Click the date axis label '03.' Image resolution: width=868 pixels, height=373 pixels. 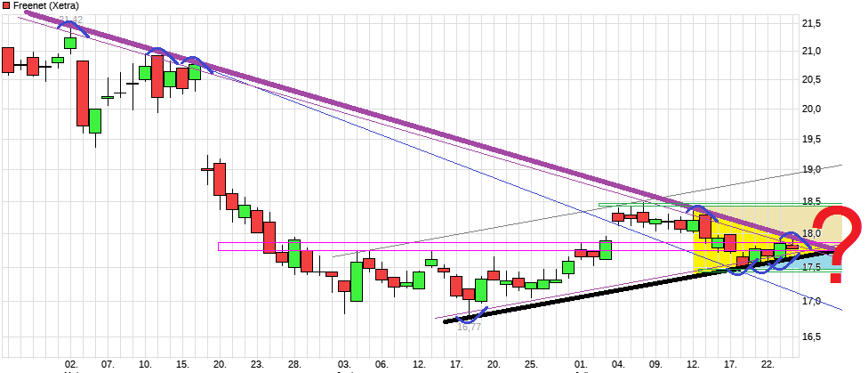point(344,364)
